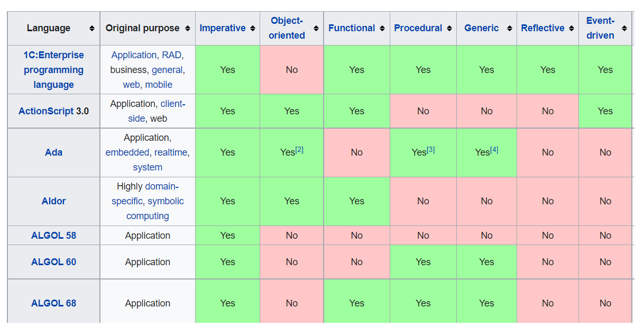Sort by Procedural column arrow icon
The width and height of the screenshot is (644, 334).
click(x=449, y=29)
